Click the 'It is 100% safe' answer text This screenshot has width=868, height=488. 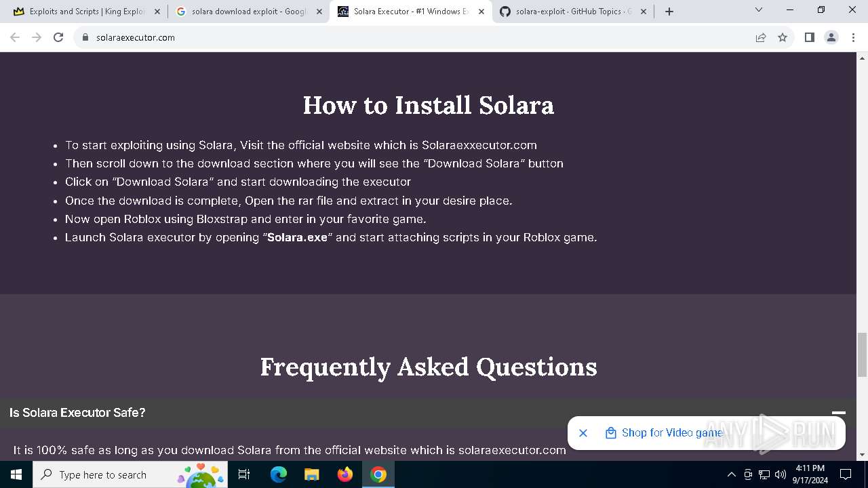[290, 450]
